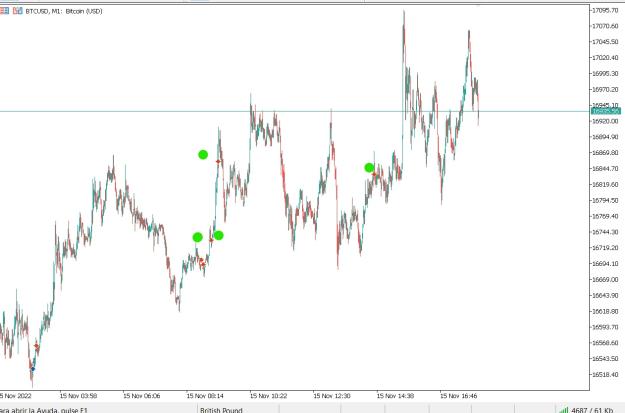This screenshot has width=625, height=413.
Task: Click the highlighted current price label on the axis
Action: (x=606, y=111)
